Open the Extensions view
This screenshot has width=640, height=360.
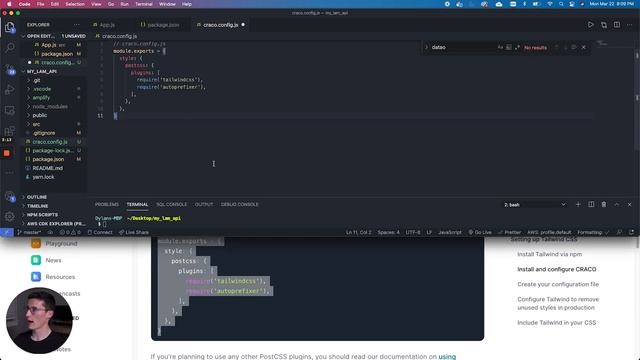tap(10, 131)
